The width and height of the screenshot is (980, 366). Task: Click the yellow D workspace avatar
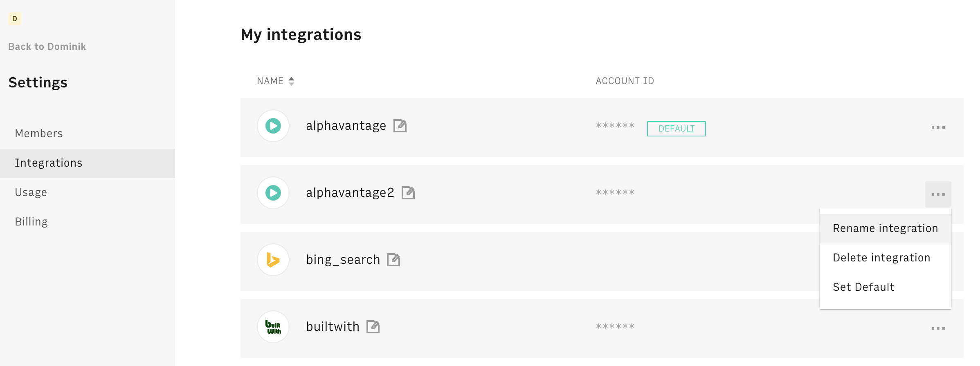pos(15,19)
